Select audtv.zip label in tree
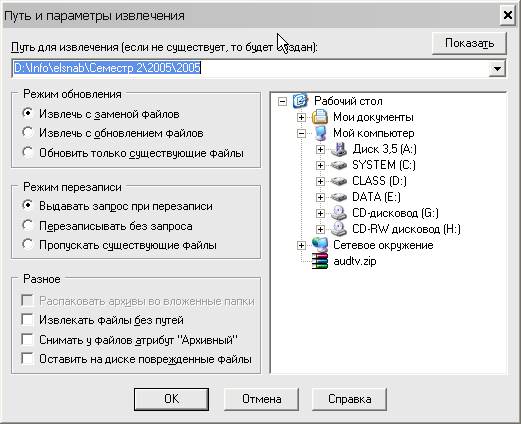This screenshot has height=424, width=521. click(x=355, y=261)
